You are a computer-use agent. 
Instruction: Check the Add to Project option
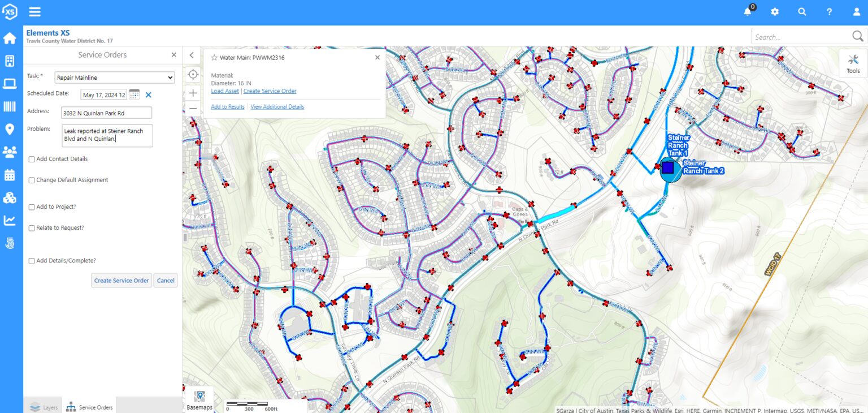pyautogui.click(x=32, y=207)
